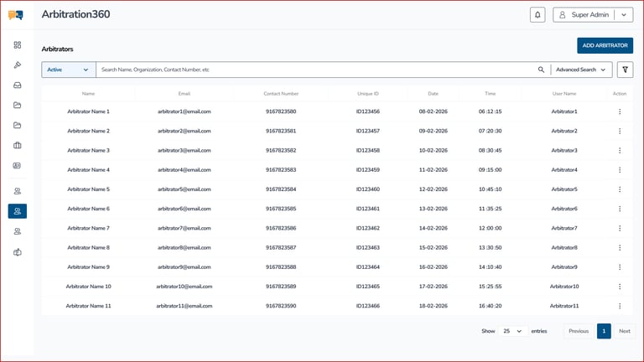
Task: Expand the Advanced Search dropdown
Action: click(580, 70)
